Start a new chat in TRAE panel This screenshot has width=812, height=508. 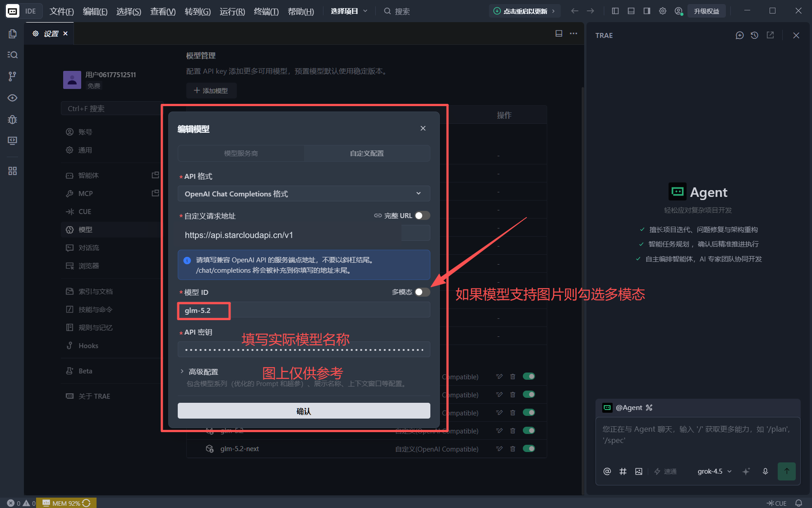pyautogui.click(x=739, y=35)
